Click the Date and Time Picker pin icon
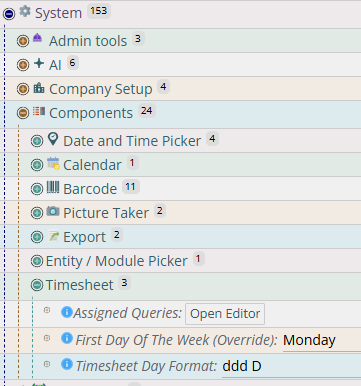 [x=53, y=139]
